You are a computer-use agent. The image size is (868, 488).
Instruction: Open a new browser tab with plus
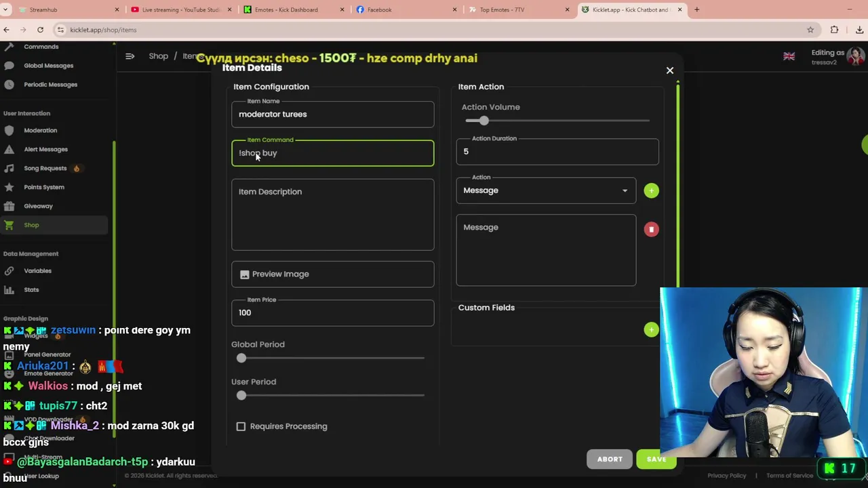[x=696, y=9]
